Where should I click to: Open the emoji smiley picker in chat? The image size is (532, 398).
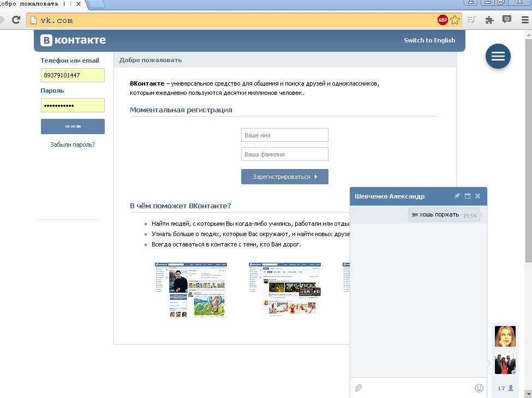[479, 388]
